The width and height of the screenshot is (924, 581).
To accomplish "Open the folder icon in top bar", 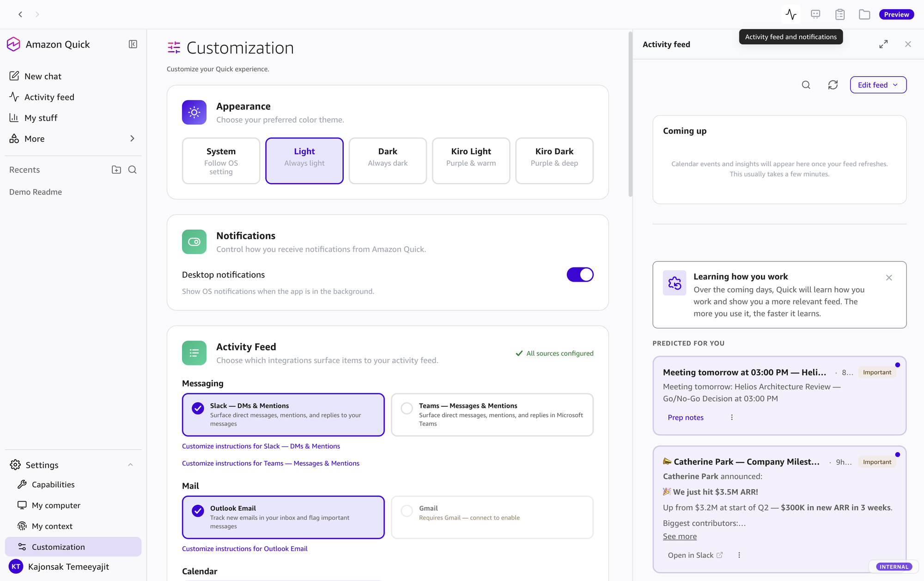I will coord(864,14).
